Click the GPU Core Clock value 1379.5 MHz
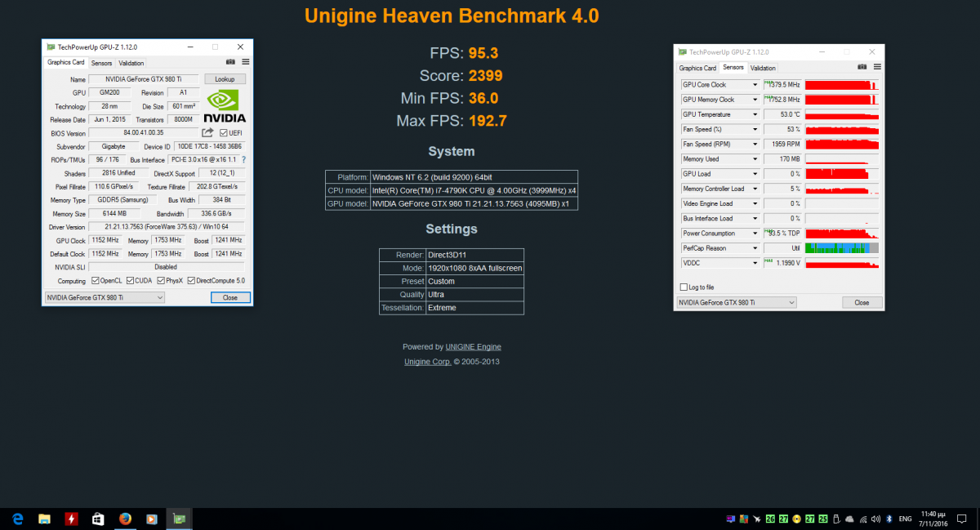The width and height of the screenshot is (980, 530). (782, 85)
